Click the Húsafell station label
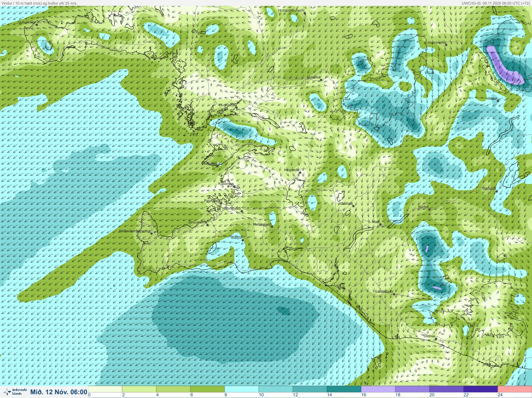Viewport: 532px width, 398px height. pyautogui.click(x=313, y=77)
